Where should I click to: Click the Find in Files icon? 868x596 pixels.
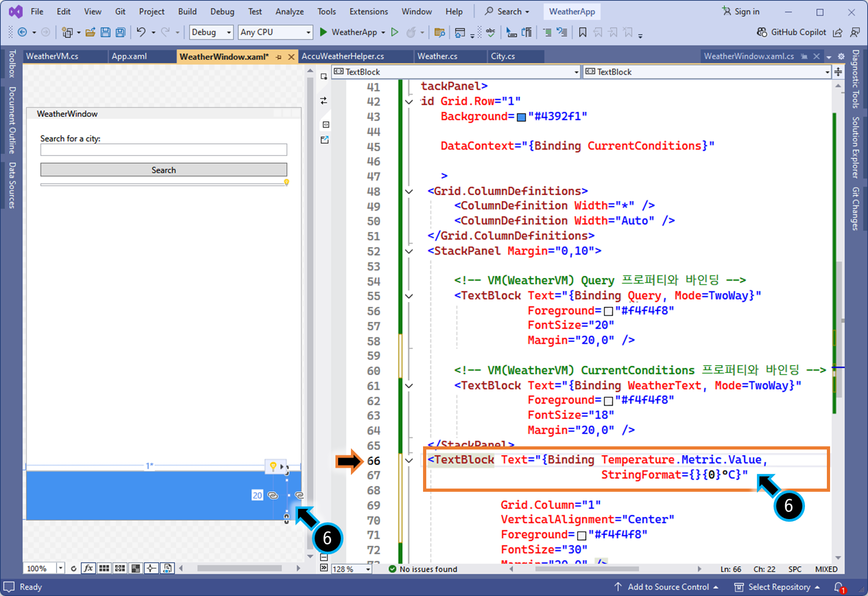click(x=440, y=32)
